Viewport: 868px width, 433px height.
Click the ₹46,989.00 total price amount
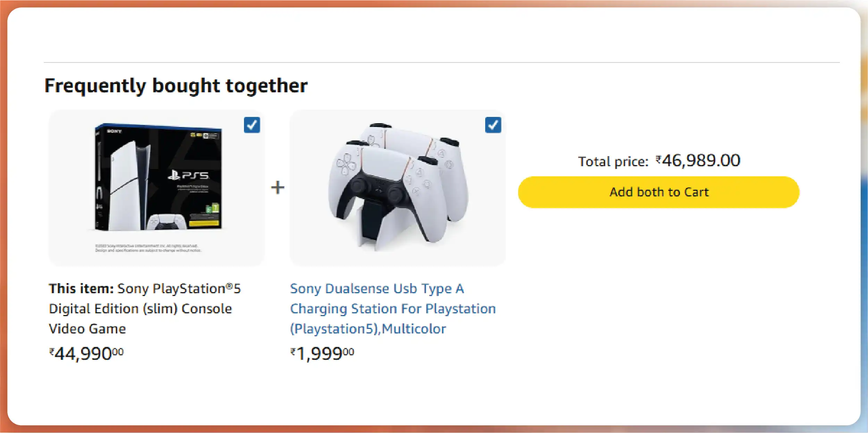[698, 161]
